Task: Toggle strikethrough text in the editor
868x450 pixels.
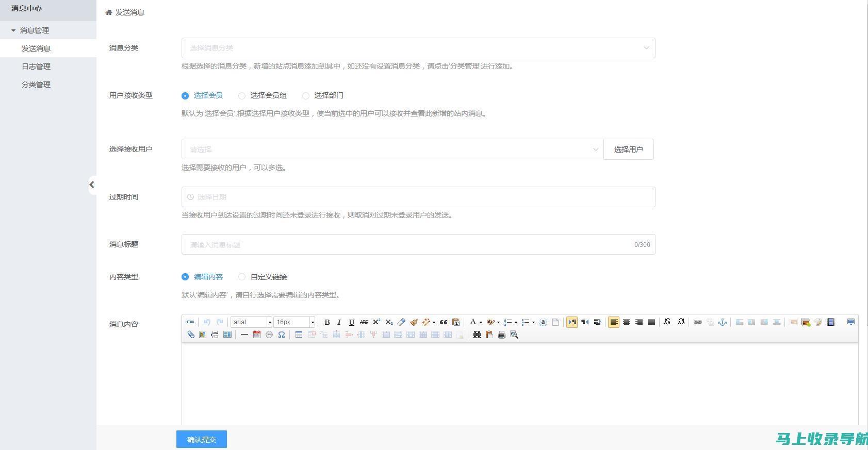Action: tap(364, 322)
